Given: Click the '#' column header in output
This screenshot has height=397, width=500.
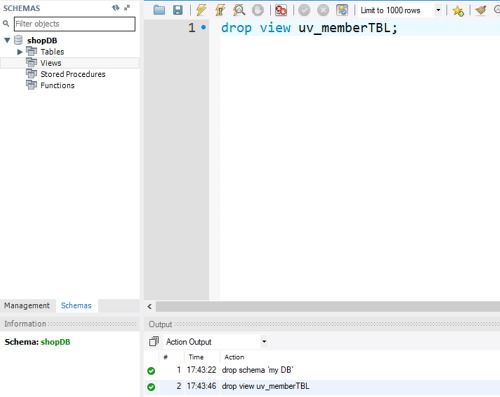Looking at the screenshot, I should [x=166, y=357].
